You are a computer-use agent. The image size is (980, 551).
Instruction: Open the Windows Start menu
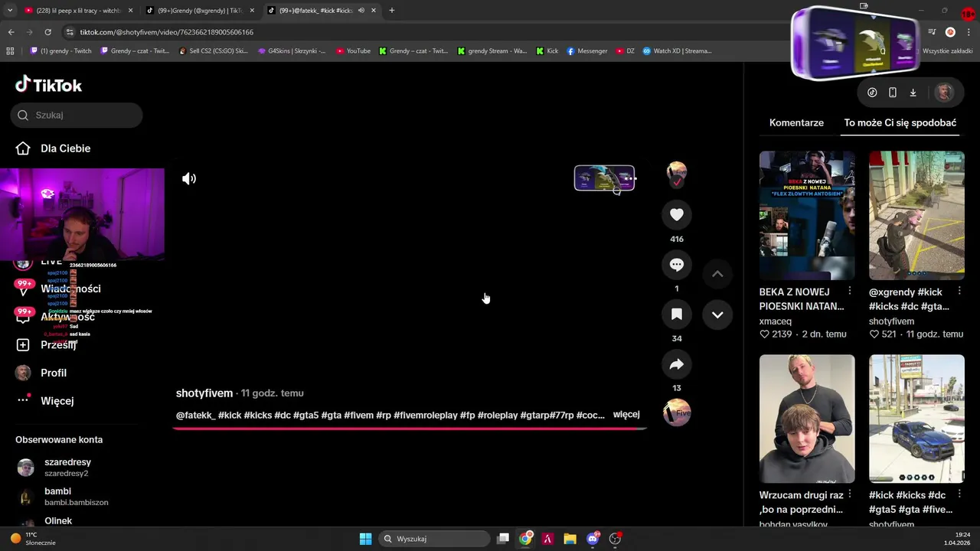365,539
